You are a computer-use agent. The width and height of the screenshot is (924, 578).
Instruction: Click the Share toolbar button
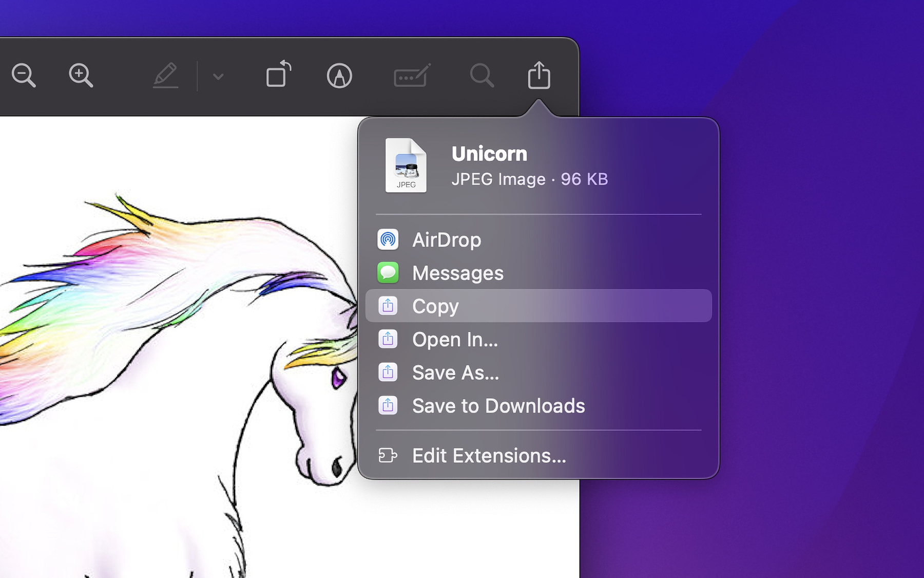click(x=539, y=76)
